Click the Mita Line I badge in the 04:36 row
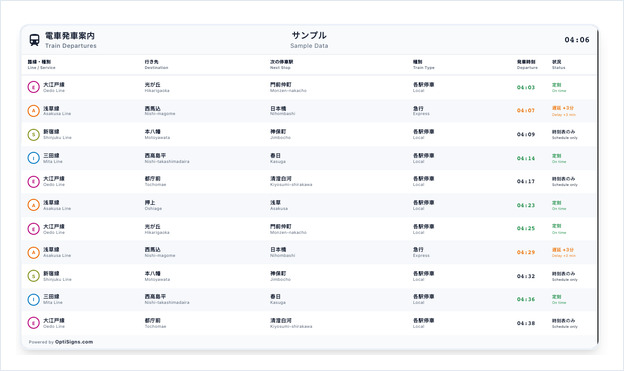This screenshot has height=371, width=624. tap(33, 299)
